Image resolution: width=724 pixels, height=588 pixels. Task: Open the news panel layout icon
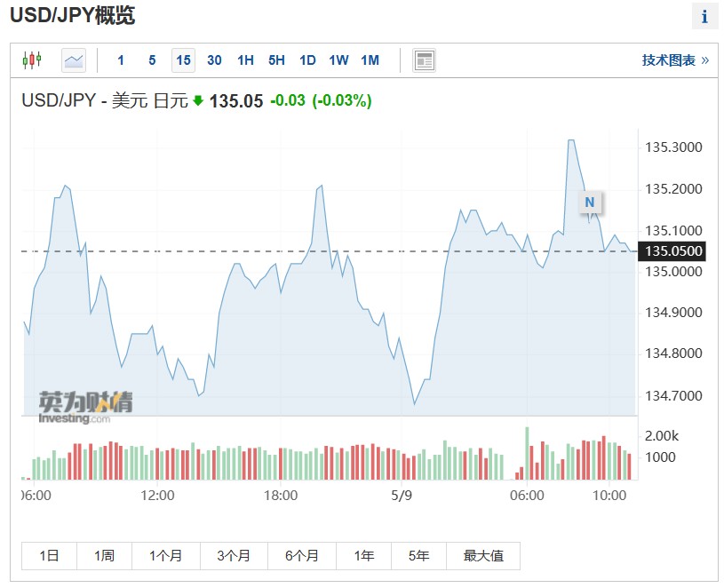[x=424, y=60]
